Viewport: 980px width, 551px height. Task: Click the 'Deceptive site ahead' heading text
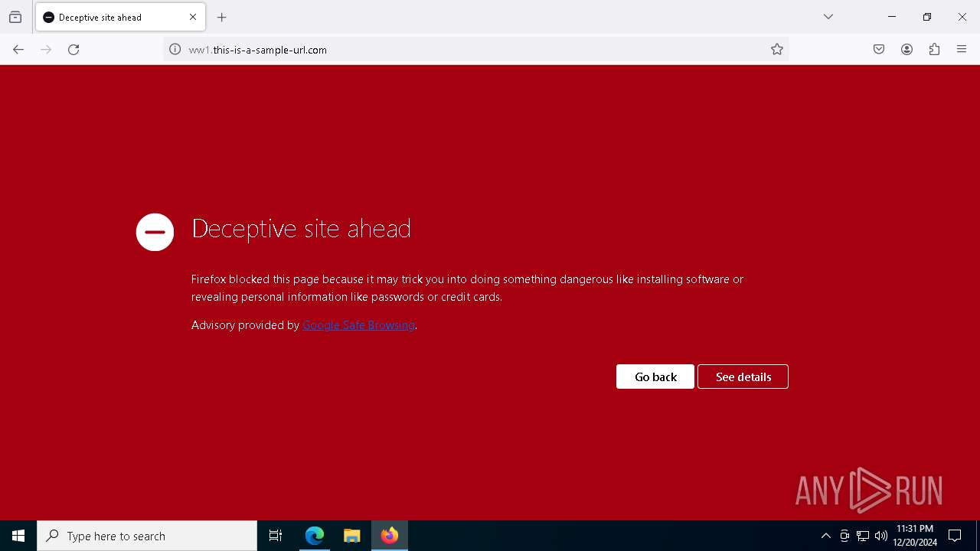(301, 228)
